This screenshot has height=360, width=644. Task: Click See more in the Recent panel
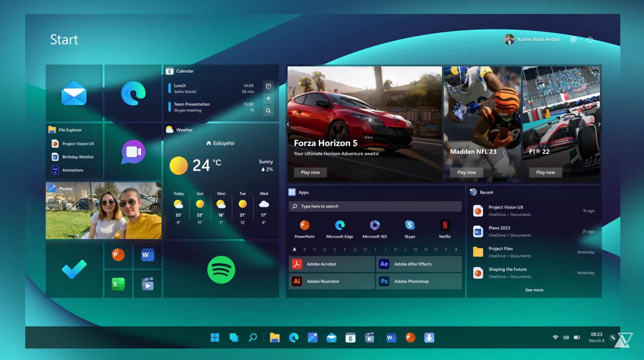(x=534, y=290)
